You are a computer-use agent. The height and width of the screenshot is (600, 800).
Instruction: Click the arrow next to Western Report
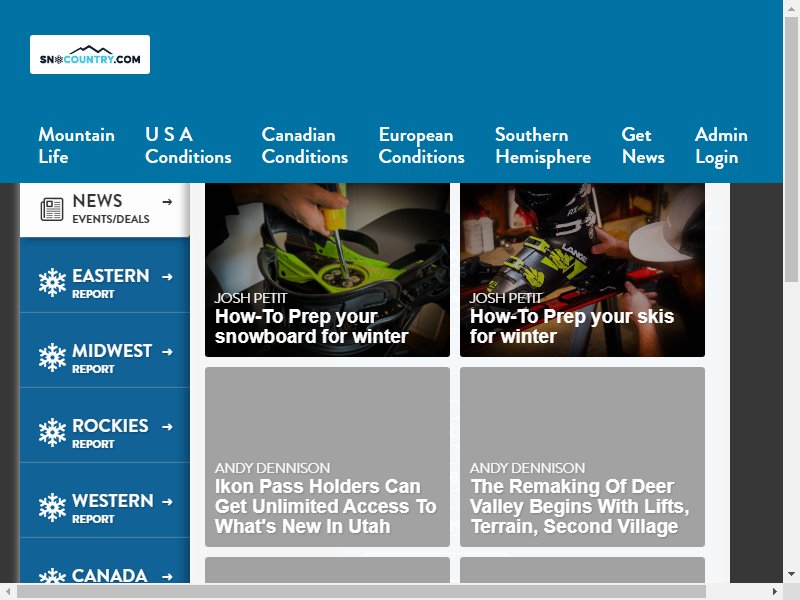[x=167, y=502]
